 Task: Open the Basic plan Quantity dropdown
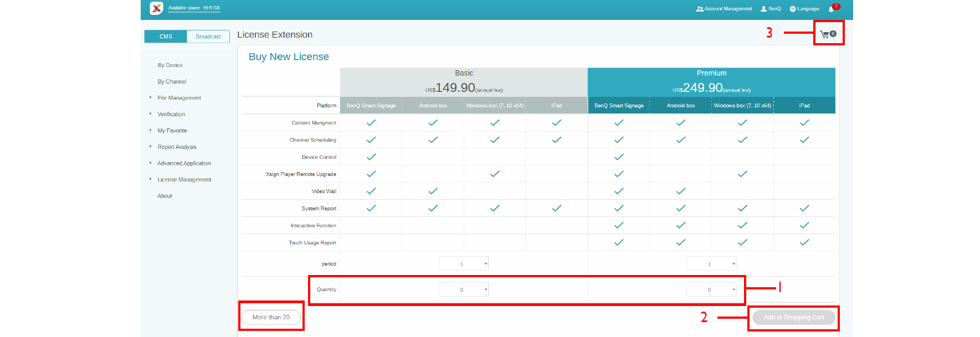(464, 289)
